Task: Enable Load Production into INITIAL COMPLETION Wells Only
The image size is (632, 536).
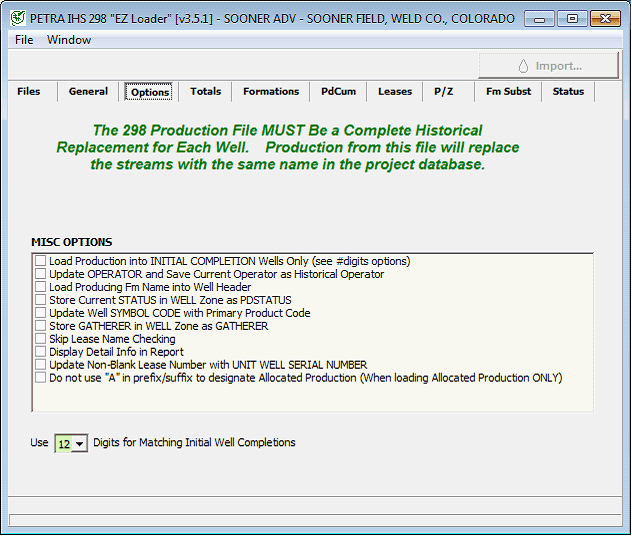Action: [x=41, y=261]
